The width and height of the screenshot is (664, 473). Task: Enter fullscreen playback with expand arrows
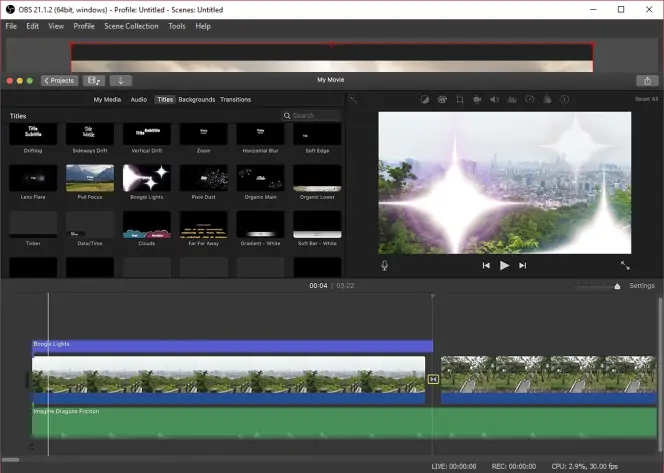pyautogui.click(x=625, y=266)
